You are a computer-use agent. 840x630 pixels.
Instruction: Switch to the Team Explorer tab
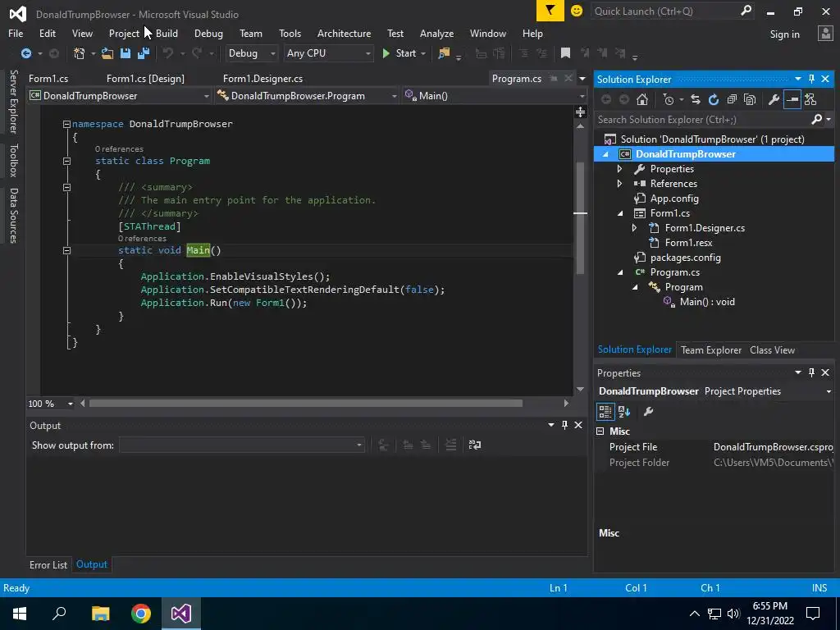tap(711, 350)
